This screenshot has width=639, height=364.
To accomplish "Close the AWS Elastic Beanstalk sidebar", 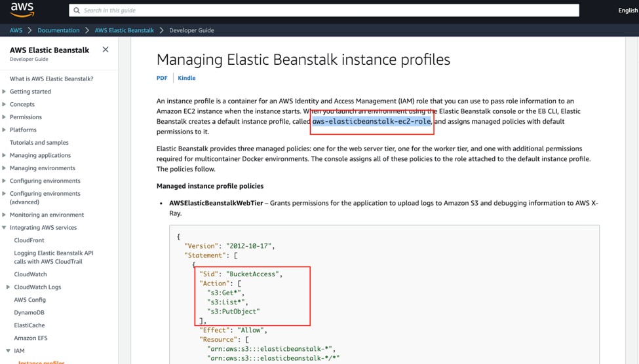I will pos(106,49).
